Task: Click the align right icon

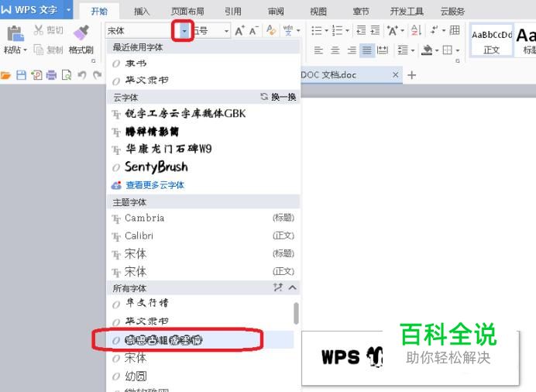Action: pos(352,50)
